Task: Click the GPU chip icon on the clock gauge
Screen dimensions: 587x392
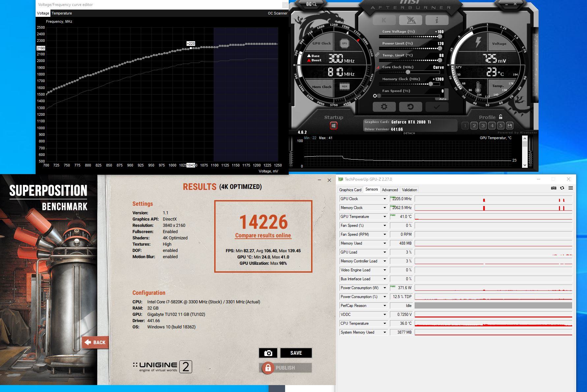Action: coord(344,43)
